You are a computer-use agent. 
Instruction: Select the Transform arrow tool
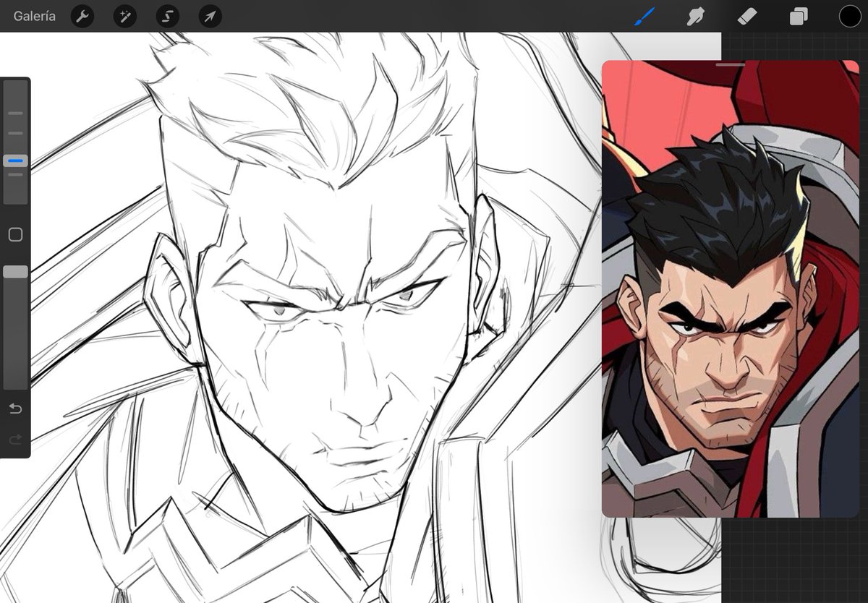click(210, 16)
